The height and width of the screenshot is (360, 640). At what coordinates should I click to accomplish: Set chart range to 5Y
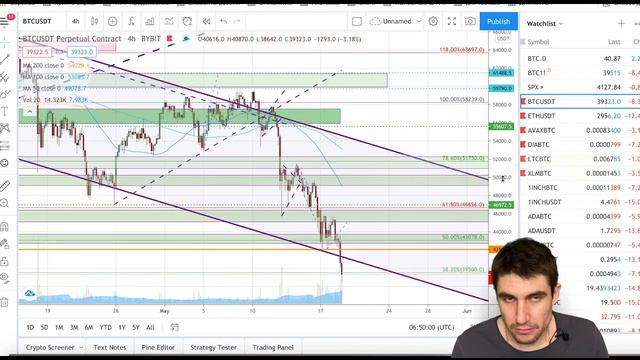(136, 327)
